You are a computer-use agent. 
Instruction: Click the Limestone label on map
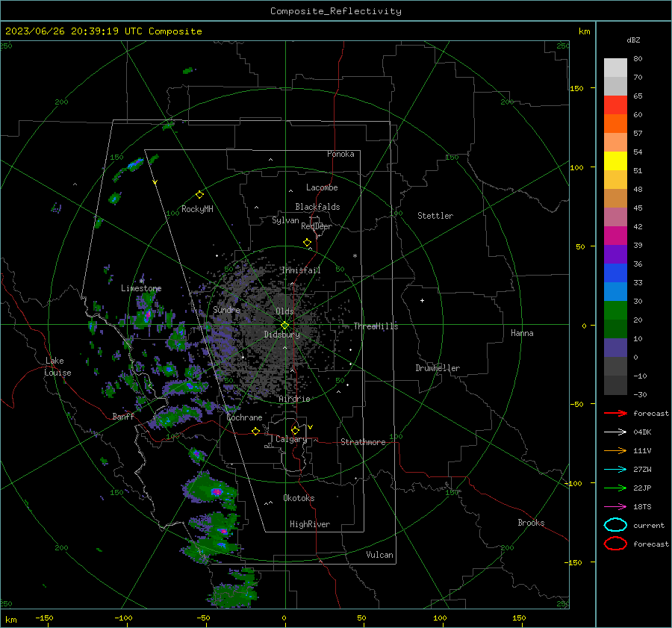[141, 288]
